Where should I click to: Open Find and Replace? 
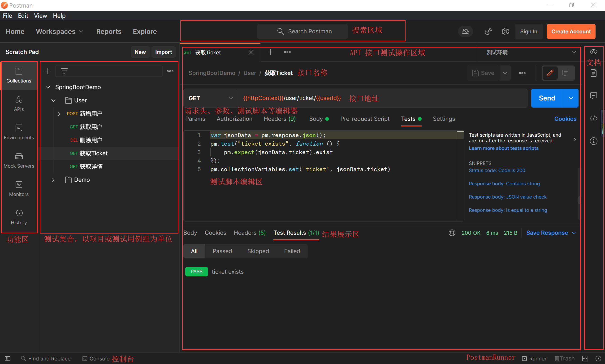[46, 359]
